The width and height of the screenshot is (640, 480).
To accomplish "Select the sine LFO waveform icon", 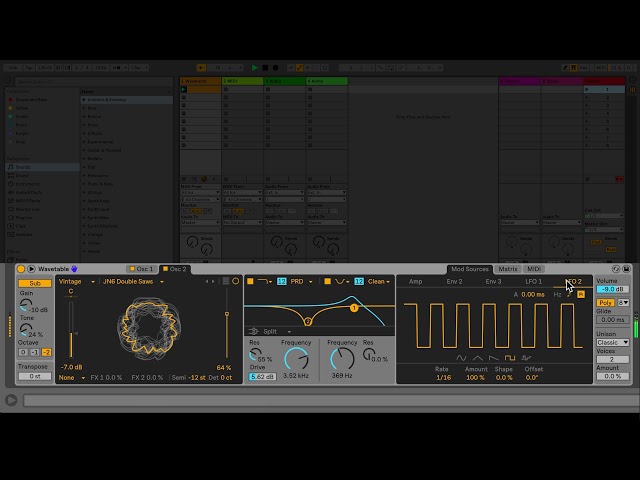I will 461,358.
